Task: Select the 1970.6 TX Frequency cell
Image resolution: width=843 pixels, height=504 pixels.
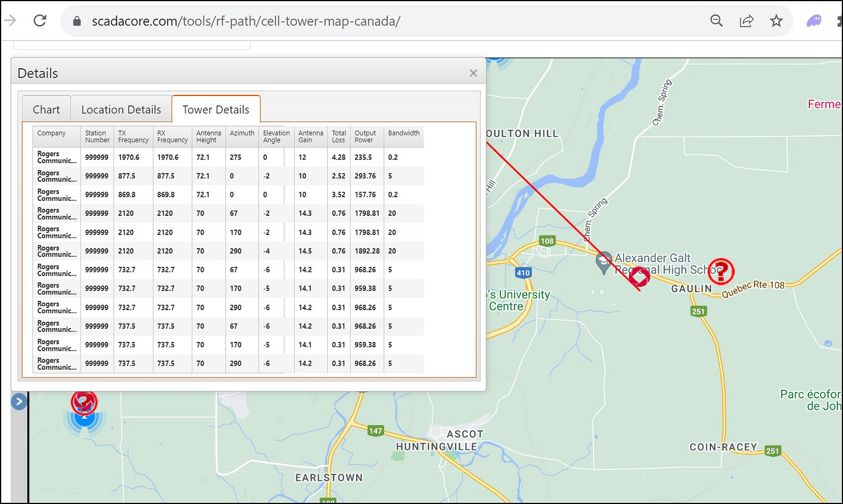Action: point(133,157)
